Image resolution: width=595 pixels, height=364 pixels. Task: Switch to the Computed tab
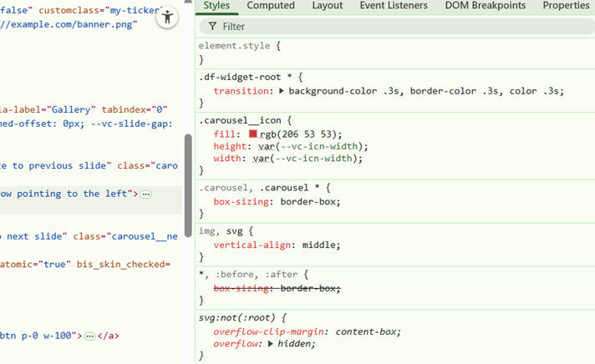pyautogui.click(x=271, y=6)
